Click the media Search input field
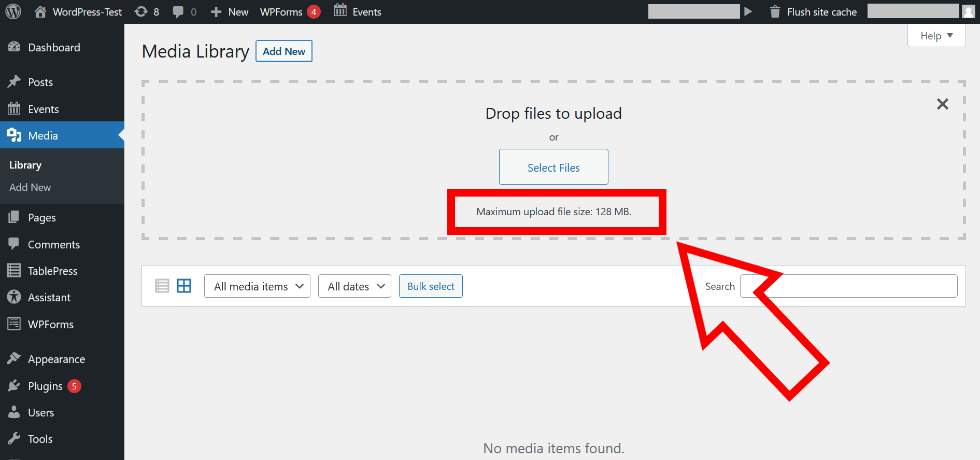Screen dimensions: 980x460 pos(848,286)
